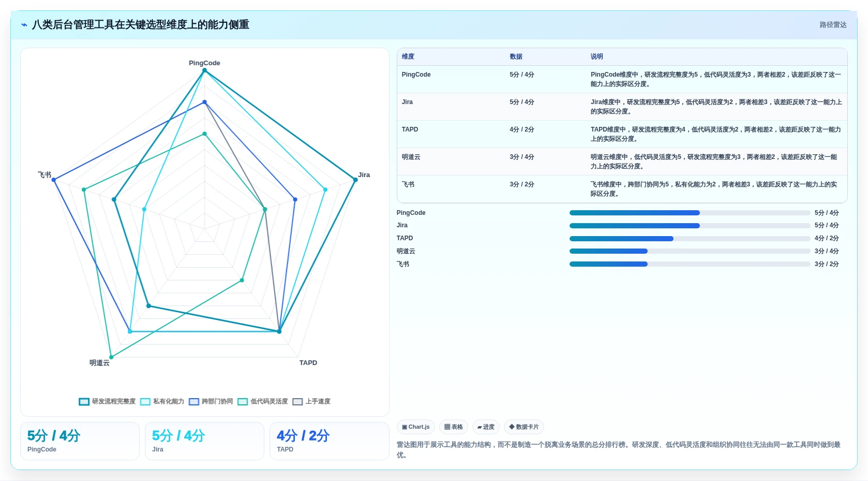Click the PingCode description text in table
Image resolution: width=868 pixels, height=481 pixels.
coord(716,79)
